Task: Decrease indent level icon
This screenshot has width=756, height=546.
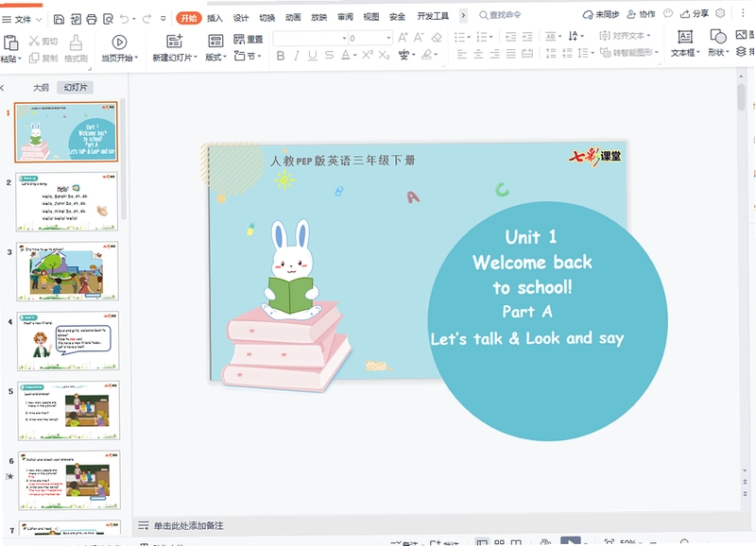Action: (510, 37)
